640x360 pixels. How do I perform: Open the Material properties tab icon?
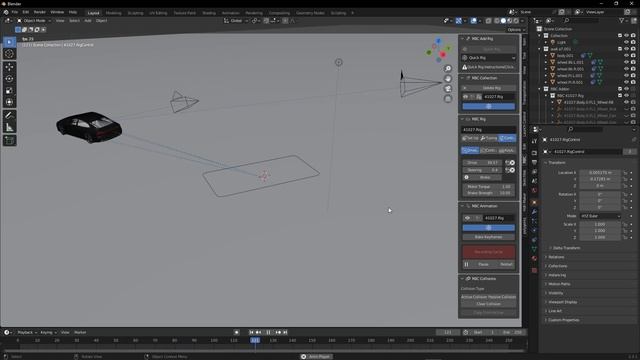[x=534, y=258]
